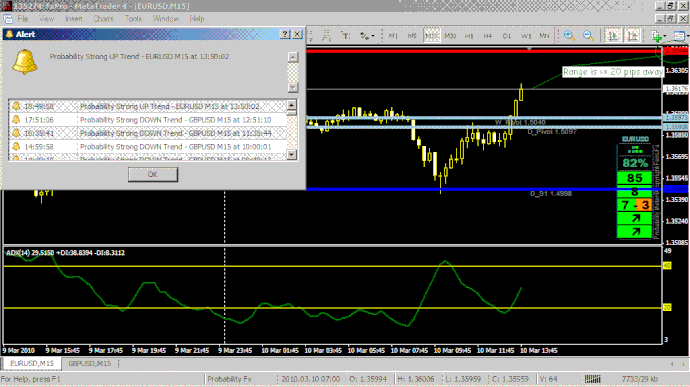The image size is (690, 387).
Task: Open the View menu
Action: click(x=46, y=18)
